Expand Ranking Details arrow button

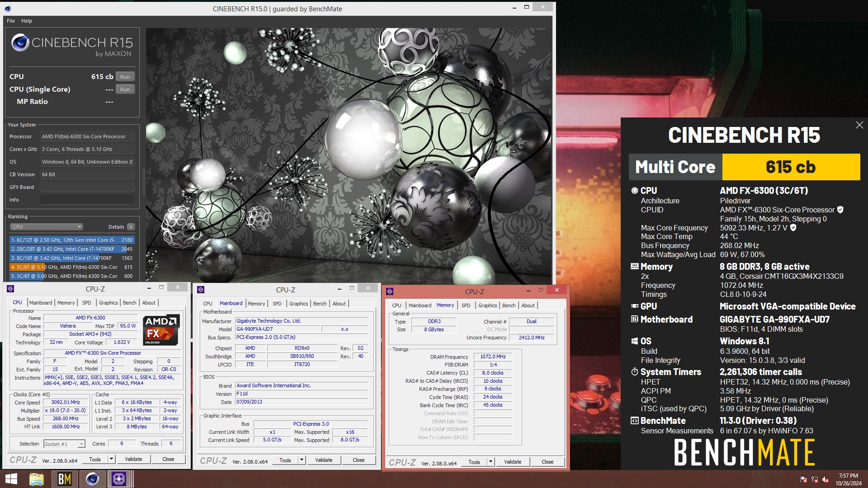tap(131, 227)
